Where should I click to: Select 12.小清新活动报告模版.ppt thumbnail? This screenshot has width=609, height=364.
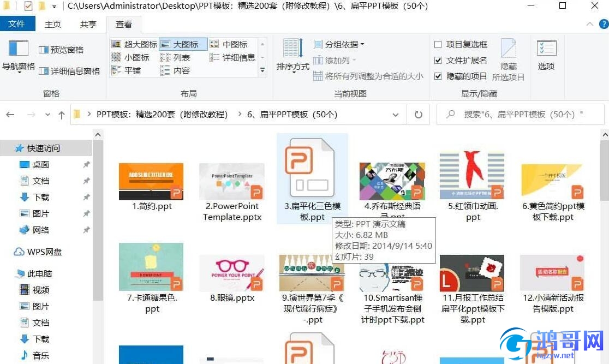pos(552,273)
